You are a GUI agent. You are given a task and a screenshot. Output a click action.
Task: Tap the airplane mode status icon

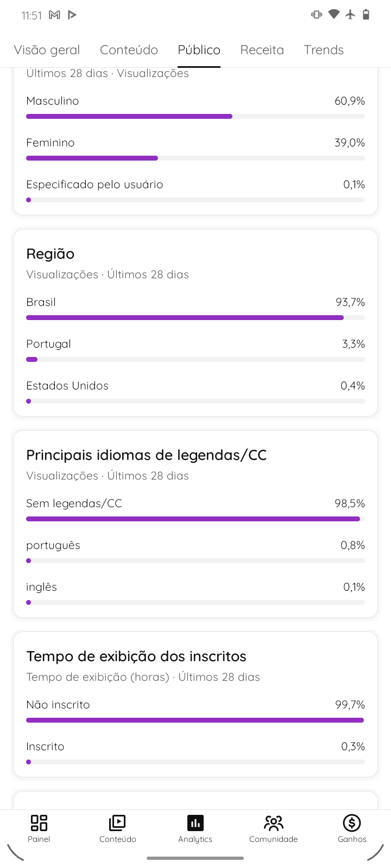(350, 15)
